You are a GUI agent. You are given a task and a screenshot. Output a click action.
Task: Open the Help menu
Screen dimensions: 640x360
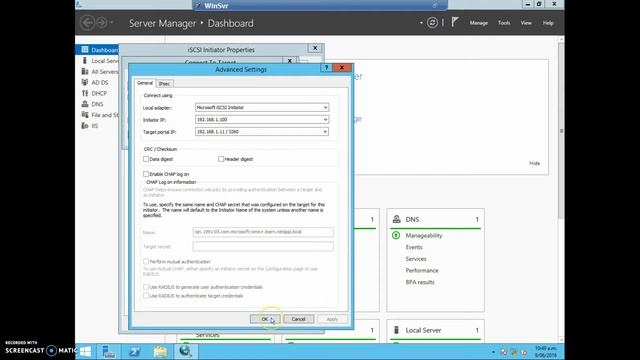point(548,23)
